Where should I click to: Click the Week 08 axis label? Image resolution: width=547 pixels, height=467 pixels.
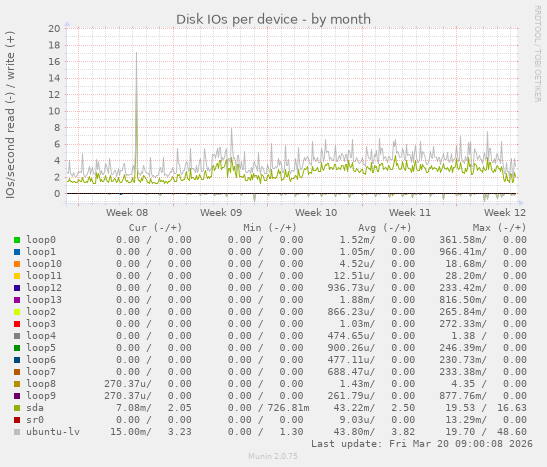(127, 213)
